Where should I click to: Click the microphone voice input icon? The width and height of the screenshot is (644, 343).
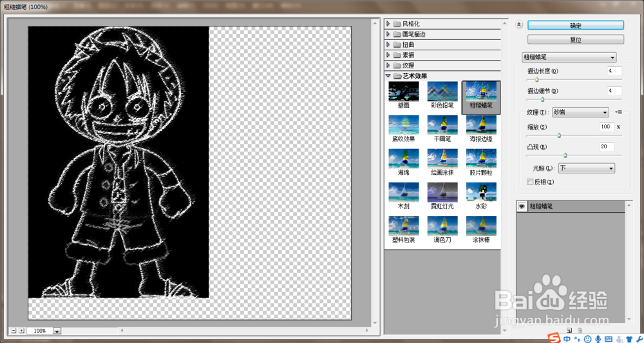click(598, 338)
